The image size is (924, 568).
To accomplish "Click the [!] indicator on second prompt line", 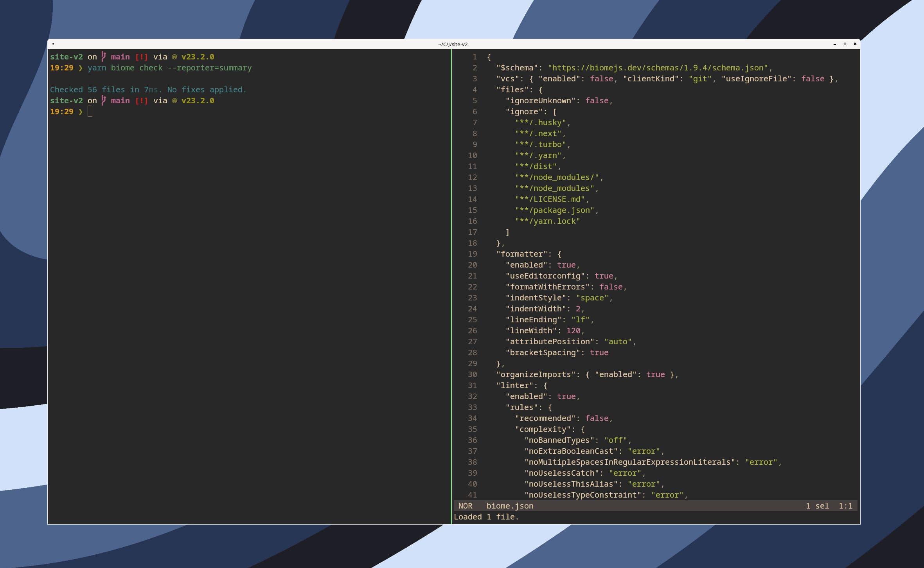I will point(141,101).
